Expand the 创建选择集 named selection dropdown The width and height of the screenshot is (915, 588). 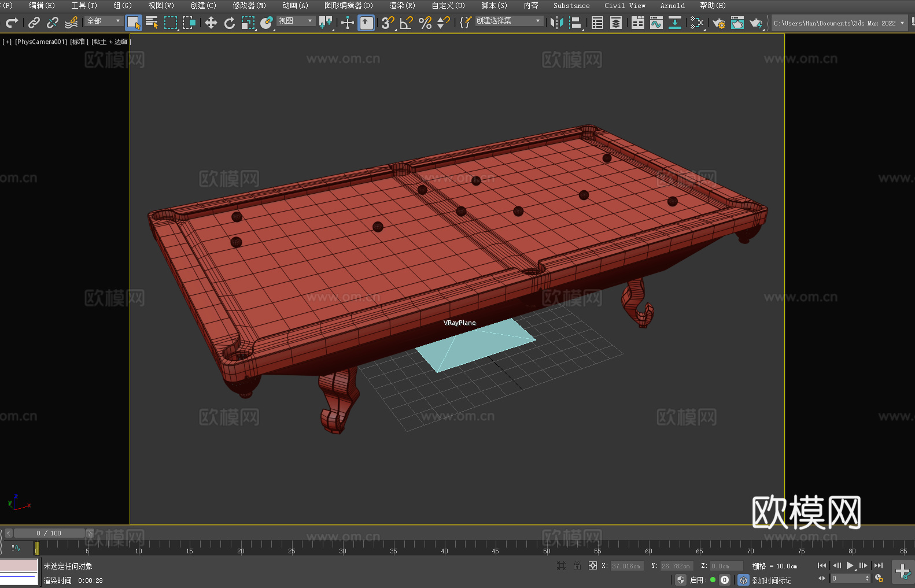[508, 21]
